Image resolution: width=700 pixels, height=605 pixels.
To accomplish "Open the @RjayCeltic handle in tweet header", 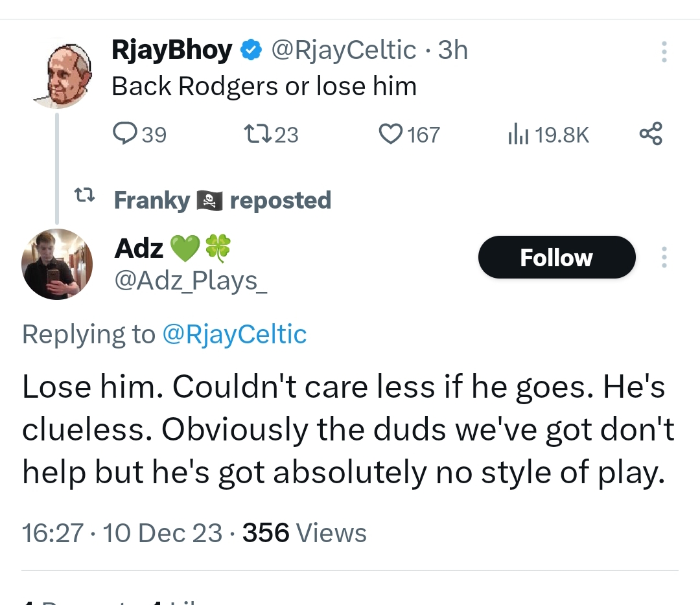I will pos(343,51).
